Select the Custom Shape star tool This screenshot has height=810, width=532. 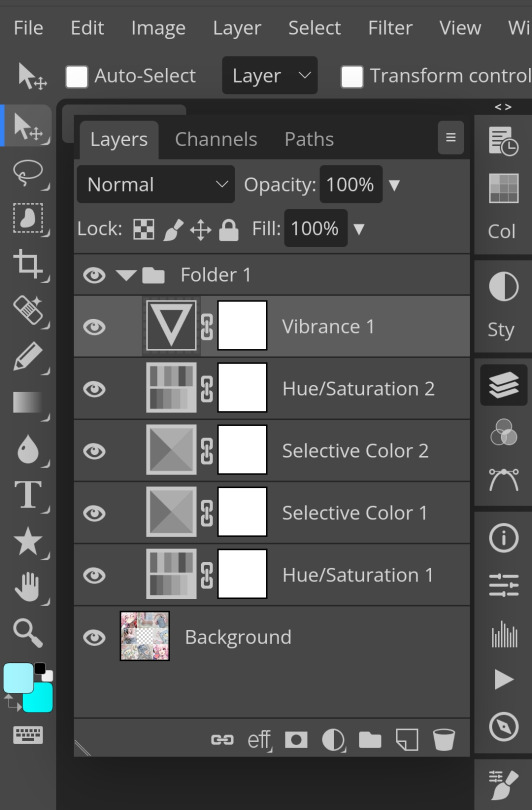[x=28, y=541]
